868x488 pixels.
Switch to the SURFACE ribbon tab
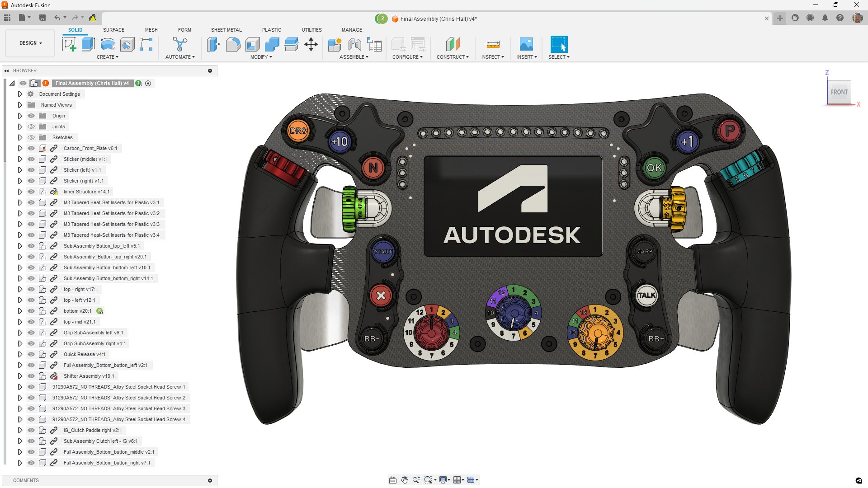pos(113,30)
